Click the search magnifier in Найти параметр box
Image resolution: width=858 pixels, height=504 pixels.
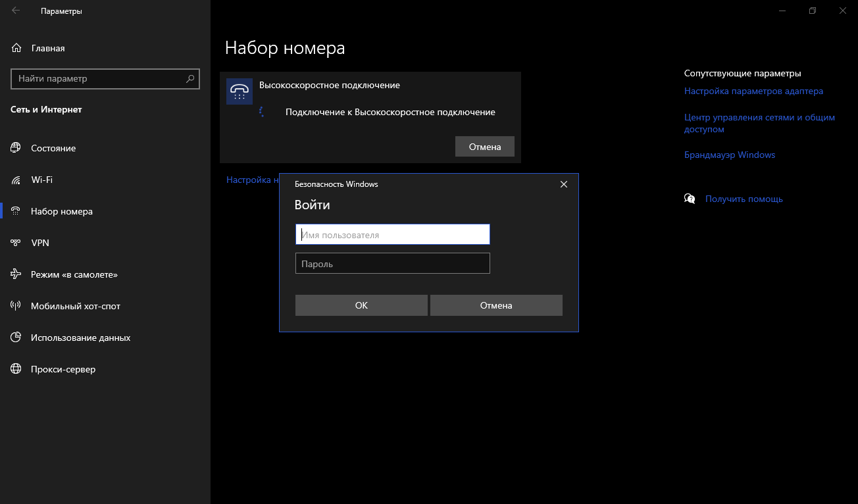click(x=190, y=78)
